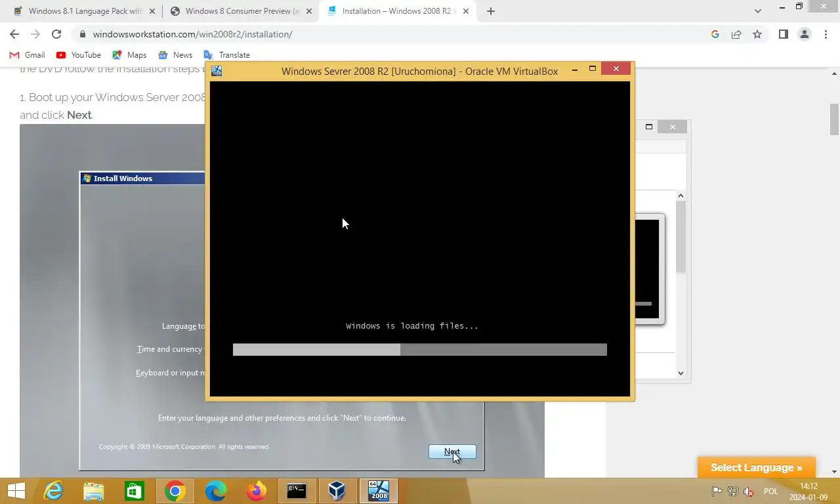
Task: Click the muted volume icon in tray
Action: point(749,492)
